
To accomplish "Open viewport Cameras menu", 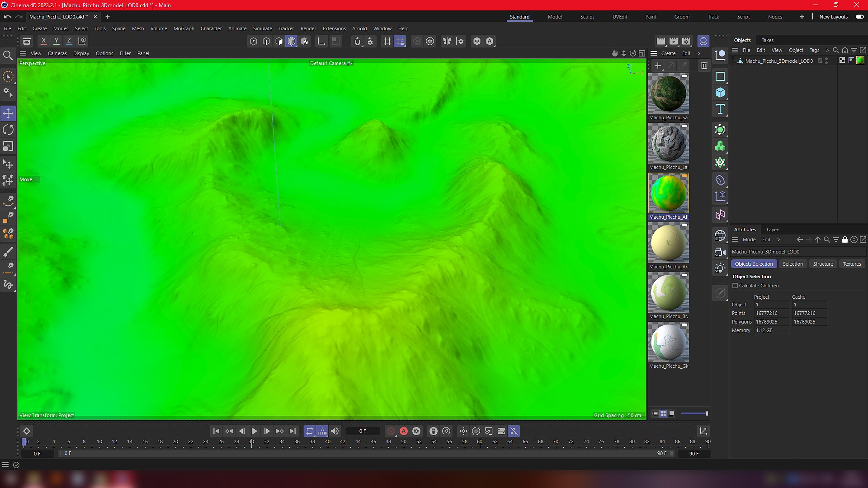I will click(57, 53).
